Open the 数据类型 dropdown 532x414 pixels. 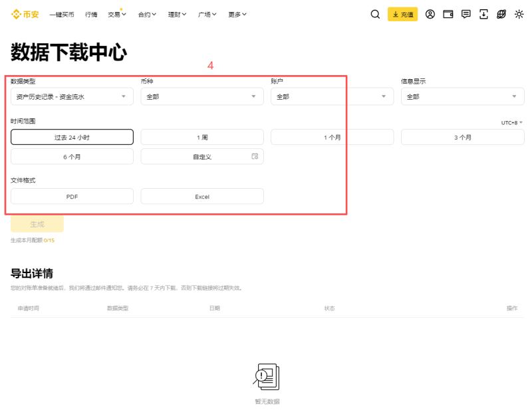(68, 96)
